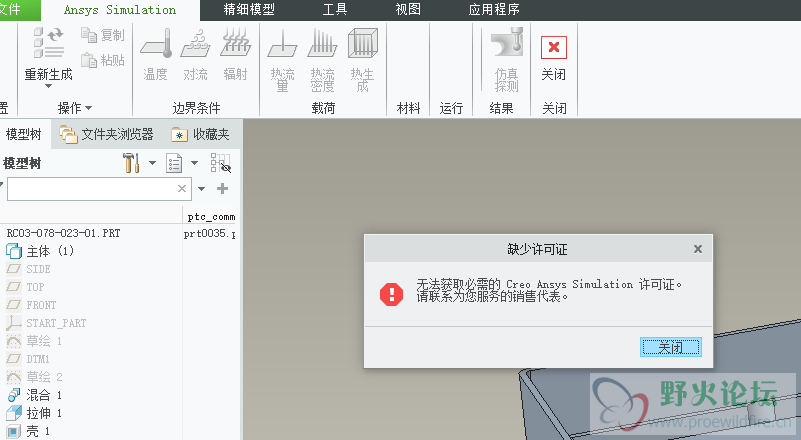Select the 模型树 panel tab
The height and width of the screenshot is (440, 801).
[23, 134]
